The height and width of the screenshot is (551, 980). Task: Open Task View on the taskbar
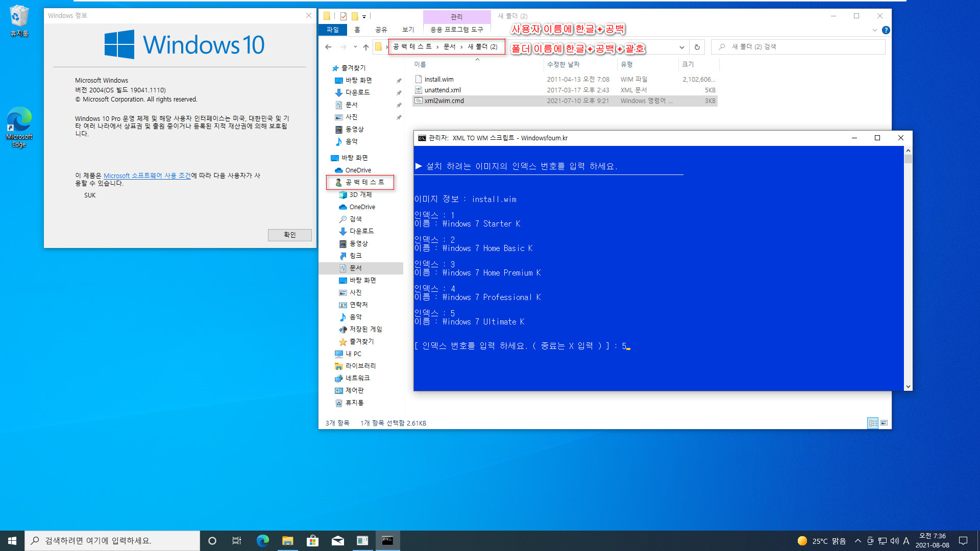click(x=237, y=541)
